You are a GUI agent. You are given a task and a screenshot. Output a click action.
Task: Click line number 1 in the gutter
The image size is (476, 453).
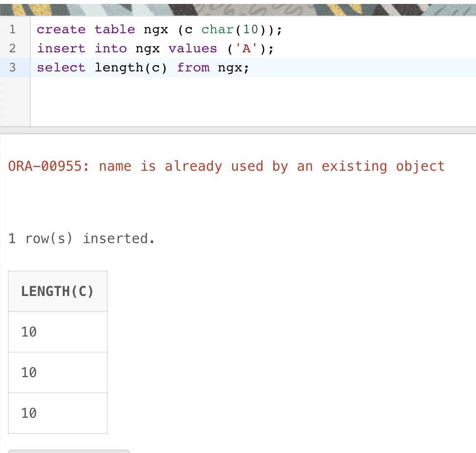[13, 29]
